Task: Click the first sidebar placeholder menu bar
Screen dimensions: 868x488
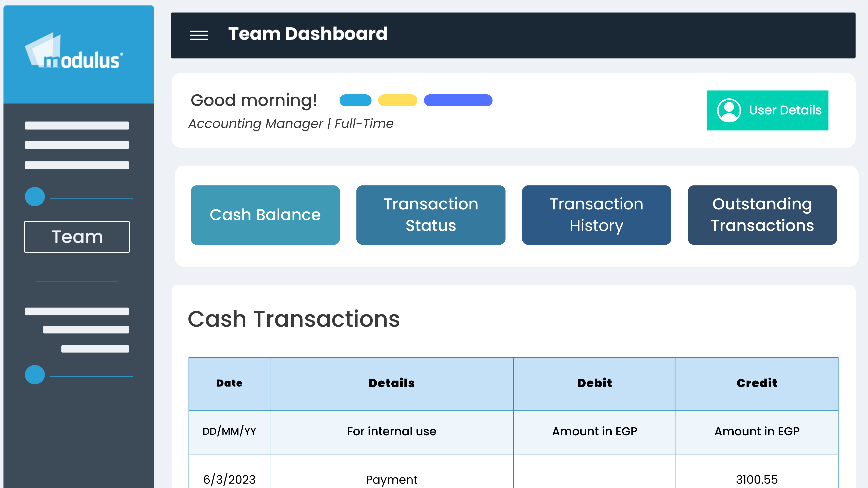Action: tap(77, 125)
